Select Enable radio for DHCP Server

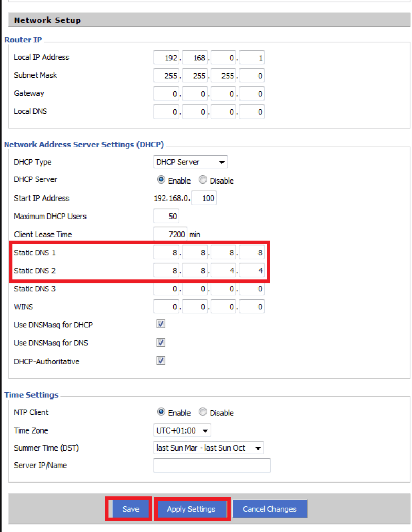(x=161, y=180)
